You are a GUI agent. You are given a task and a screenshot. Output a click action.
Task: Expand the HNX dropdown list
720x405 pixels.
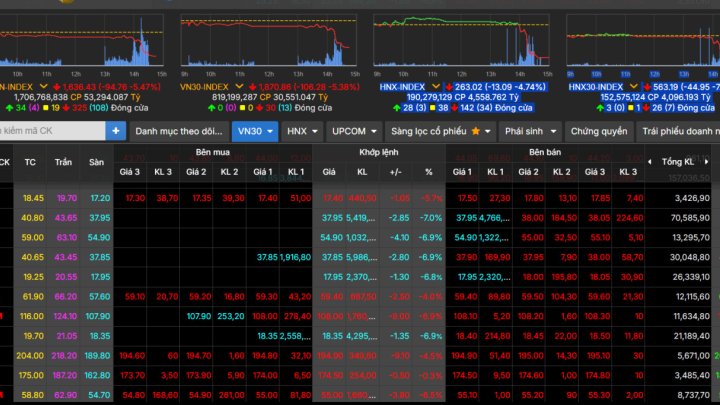316,131
